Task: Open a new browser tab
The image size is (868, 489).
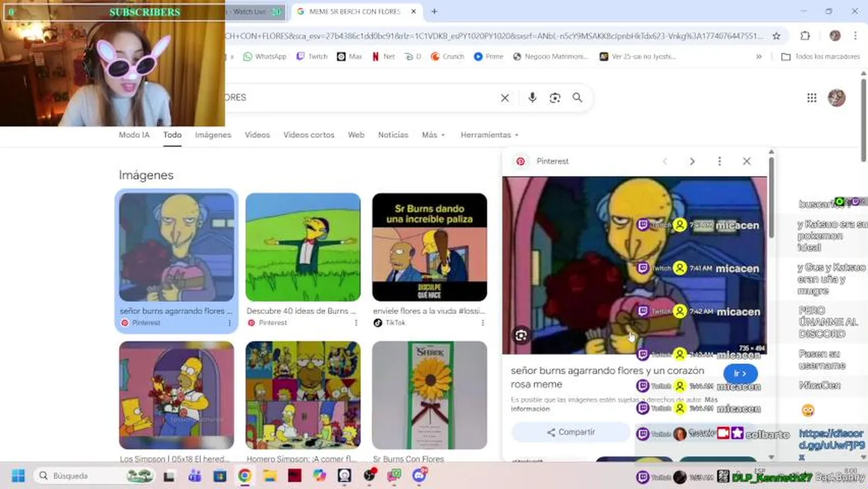Action: [434, 12]
